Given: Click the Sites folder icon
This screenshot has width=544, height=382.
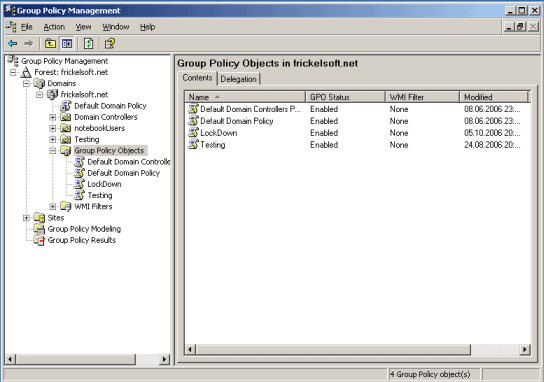Looking at the screenshot, I should pyautogui.click(x=39, y=218).
